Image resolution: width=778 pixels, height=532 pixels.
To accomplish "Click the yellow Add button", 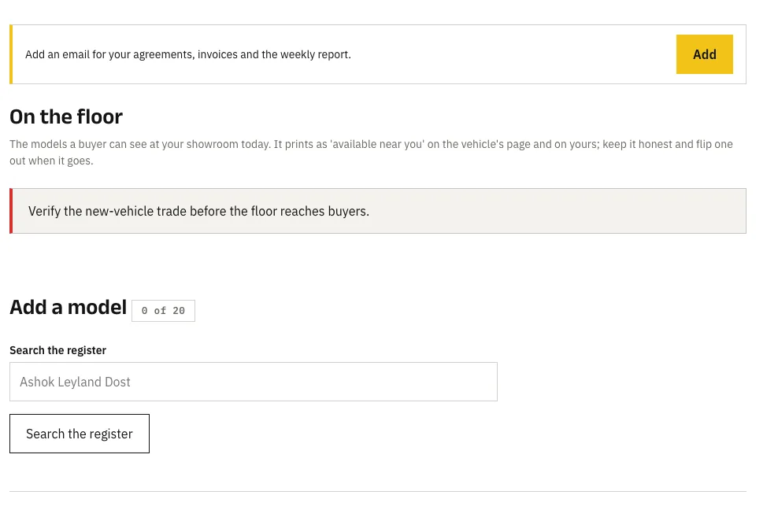I will point(704,54).
